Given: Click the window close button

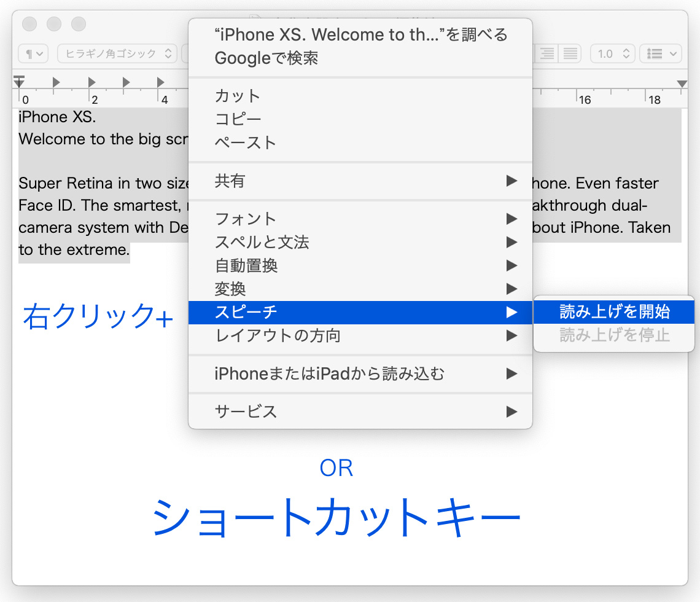Looking at the screenshot, I should [x=29, y=24].
